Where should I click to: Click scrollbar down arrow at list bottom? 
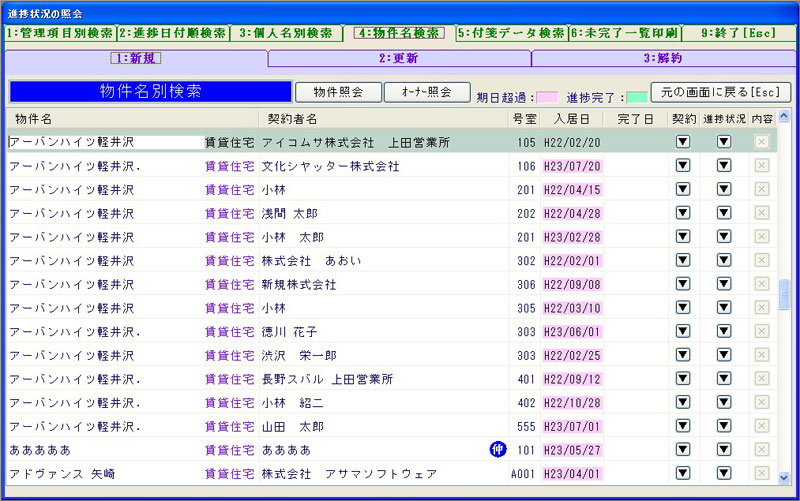(785, 478)
